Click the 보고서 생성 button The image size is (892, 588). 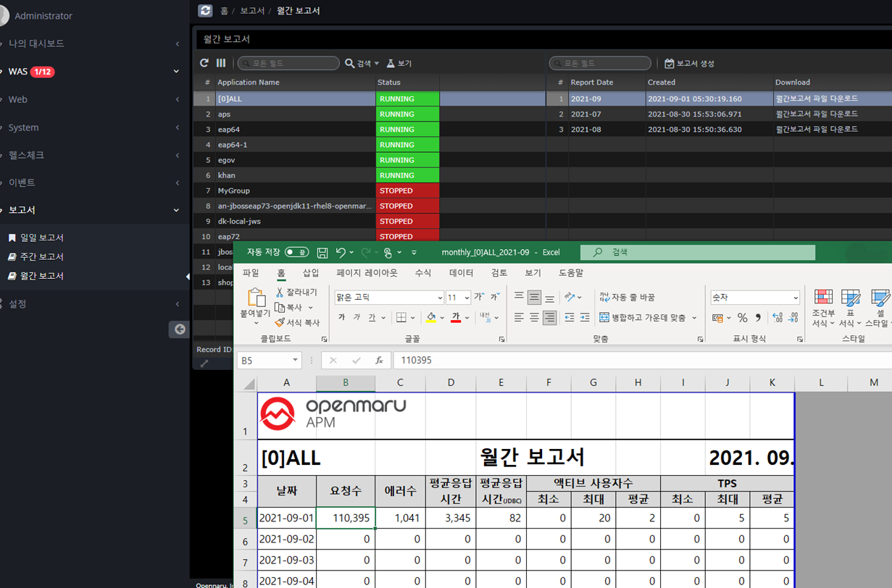tap(689, 64)
